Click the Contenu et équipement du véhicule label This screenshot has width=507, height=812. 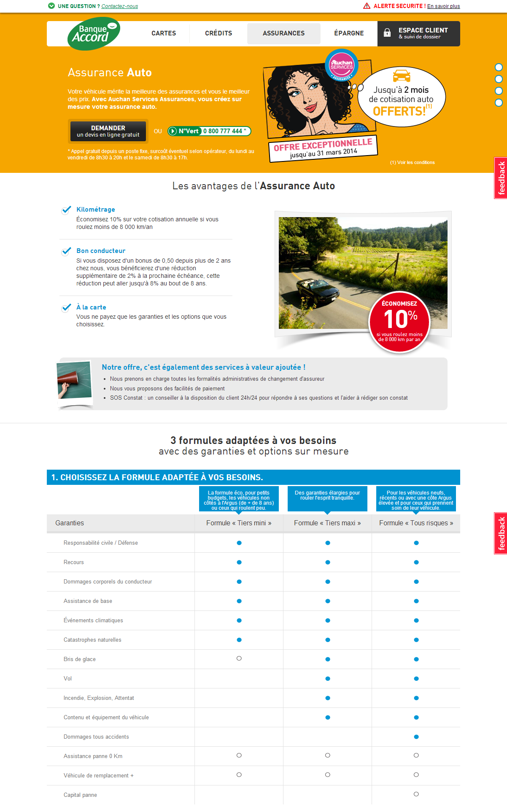(x=106, y=718)
